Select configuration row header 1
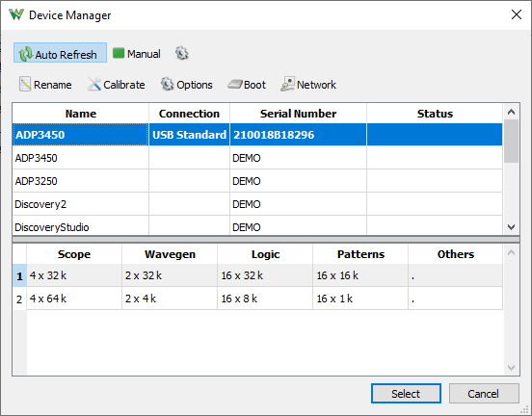532x416 pixels. 19,275
